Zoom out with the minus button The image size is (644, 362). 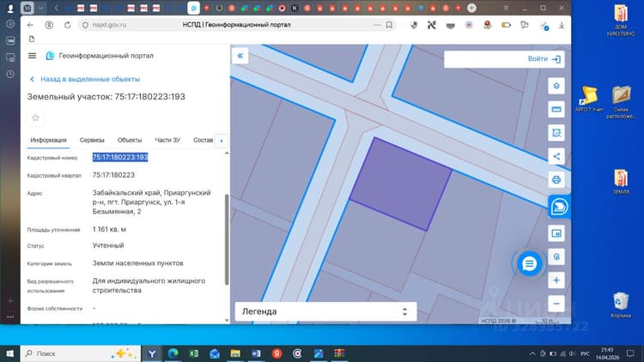556,304
